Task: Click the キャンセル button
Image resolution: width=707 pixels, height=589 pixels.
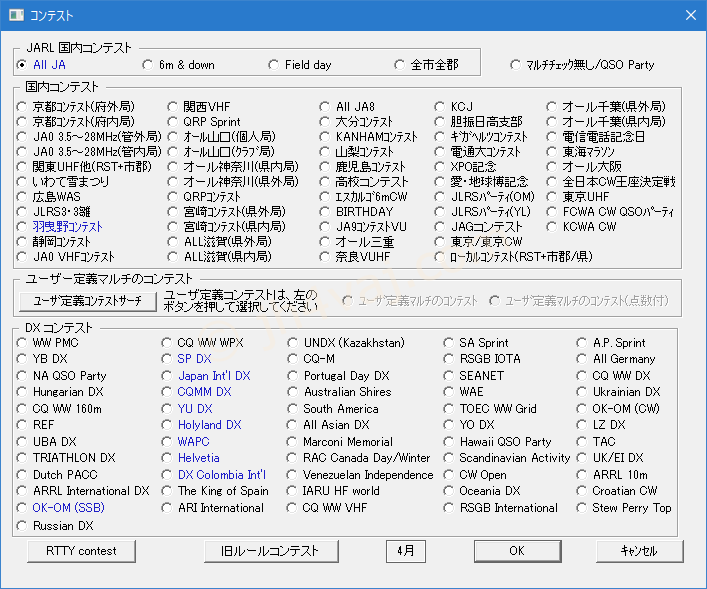Action: (x=639, y=551)
